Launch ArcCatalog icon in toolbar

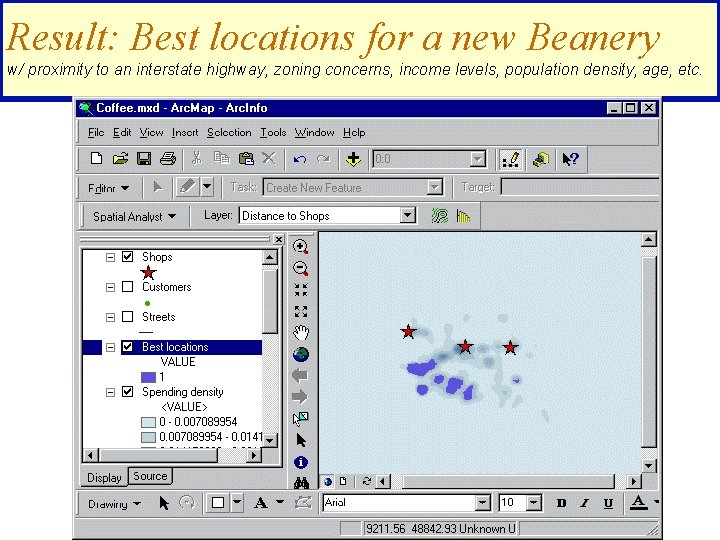pos(541,159)
